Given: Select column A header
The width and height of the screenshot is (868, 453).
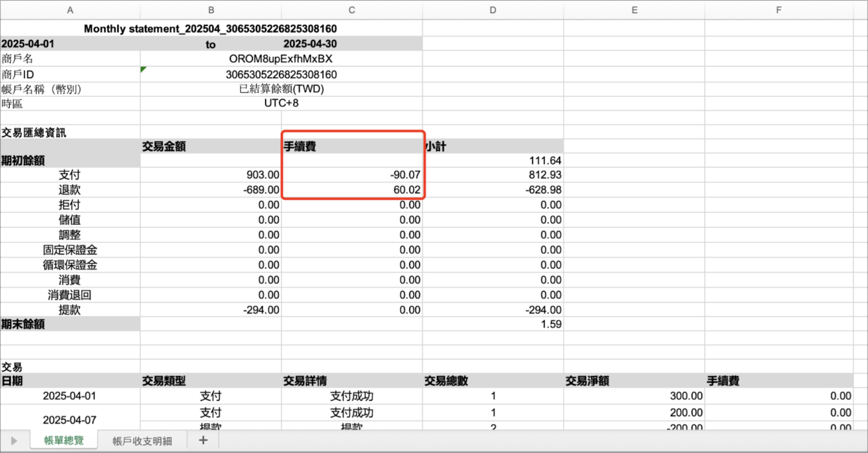Looking at the screenshot, I should (x=70, y=10).
